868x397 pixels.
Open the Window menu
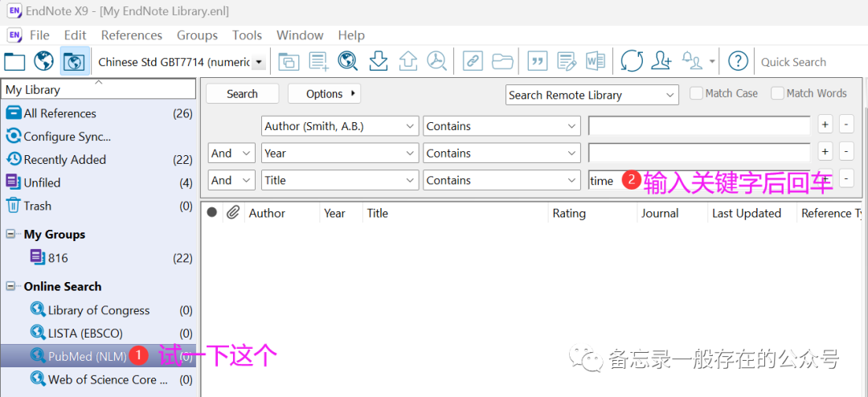[x=300, y=35]
